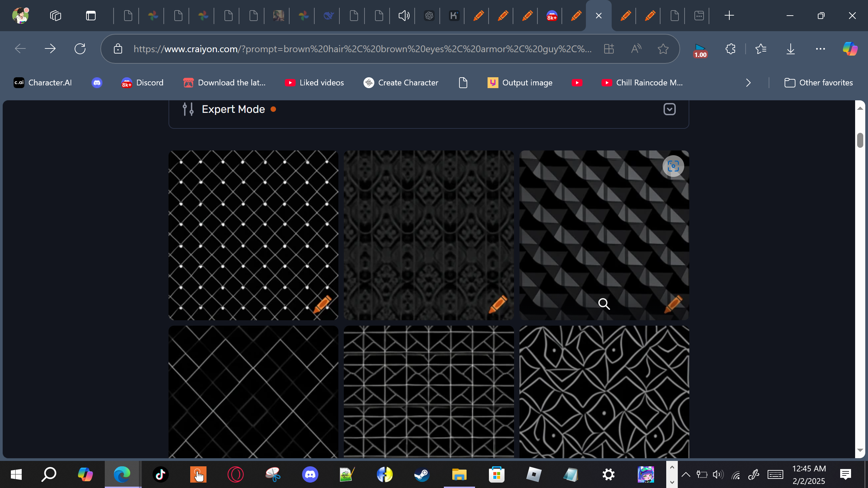The width and height of the screenshot is (868, 488).
Task: Open Other favorites folder
Action: [x=818, y=83]
